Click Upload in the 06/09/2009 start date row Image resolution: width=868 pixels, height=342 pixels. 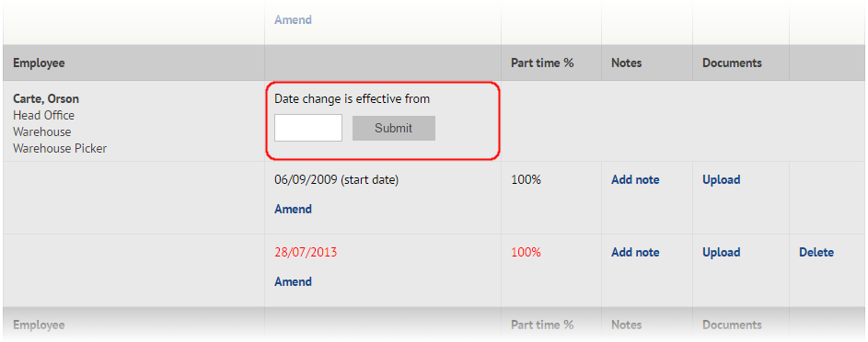pyautogui.click(x=722, y=179)
